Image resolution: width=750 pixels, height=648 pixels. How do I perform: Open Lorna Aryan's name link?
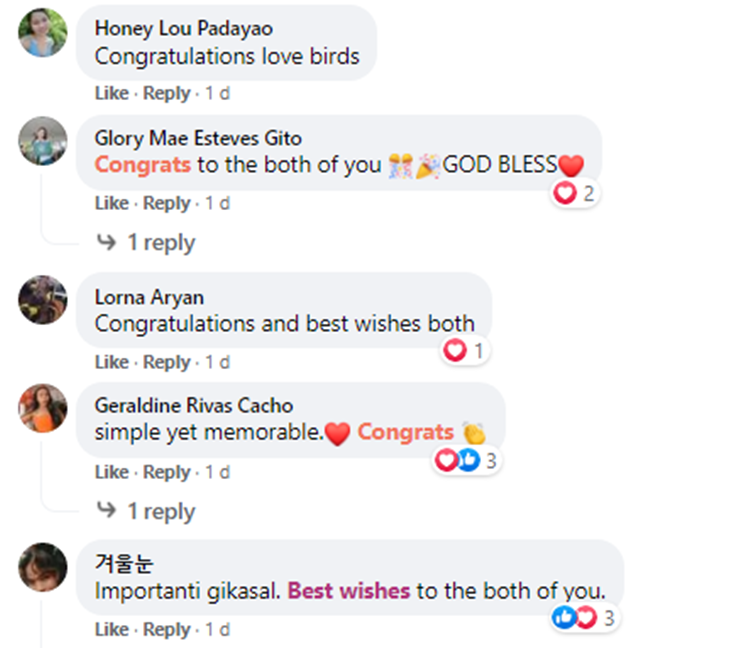[x=149, y=297]
